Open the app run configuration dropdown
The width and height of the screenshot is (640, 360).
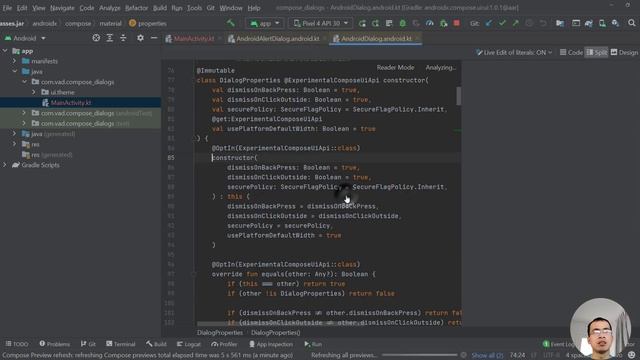click(265, 23)
